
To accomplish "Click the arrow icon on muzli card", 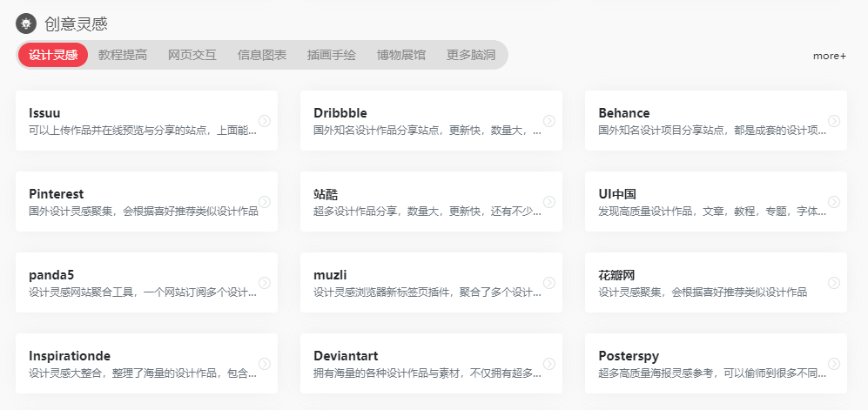I will [549, 283].
